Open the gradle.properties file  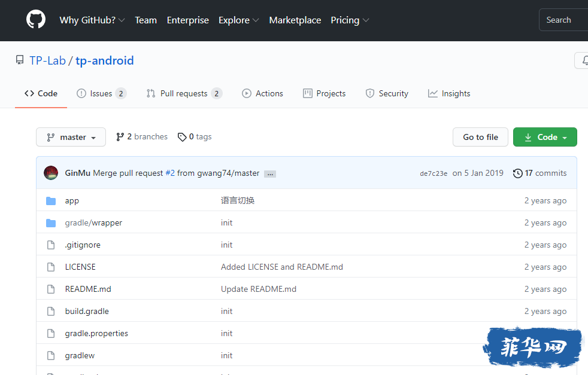click(96, 333)
